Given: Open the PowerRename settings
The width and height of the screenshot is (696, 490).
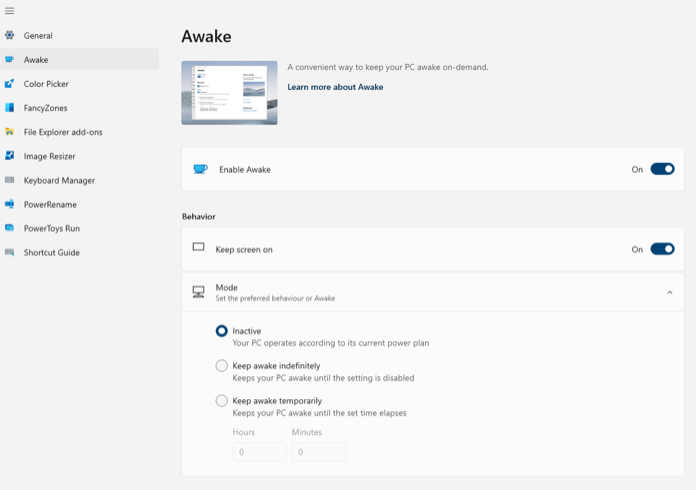Looking at the screenshot, I should [x=79, y=205].
